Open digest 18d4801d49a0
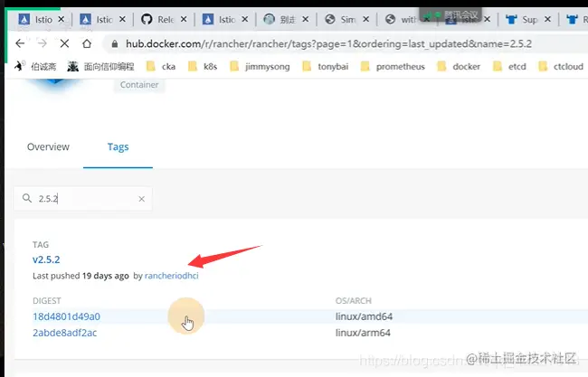The width and height of the screenshot is (588, 377). click(66, 316)
